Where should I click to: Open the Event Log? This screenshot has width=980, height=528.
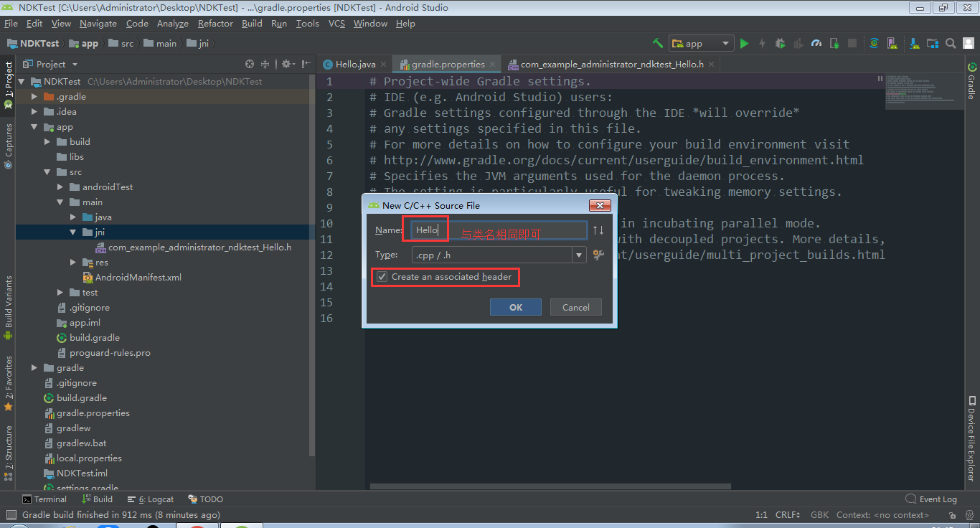[931, 499]
